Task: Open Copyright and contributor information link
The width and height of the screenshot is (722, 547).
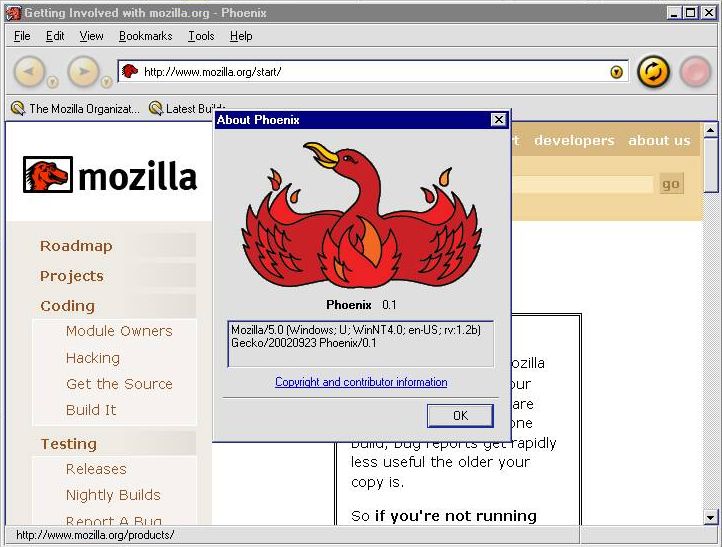Action: [361, 382]
